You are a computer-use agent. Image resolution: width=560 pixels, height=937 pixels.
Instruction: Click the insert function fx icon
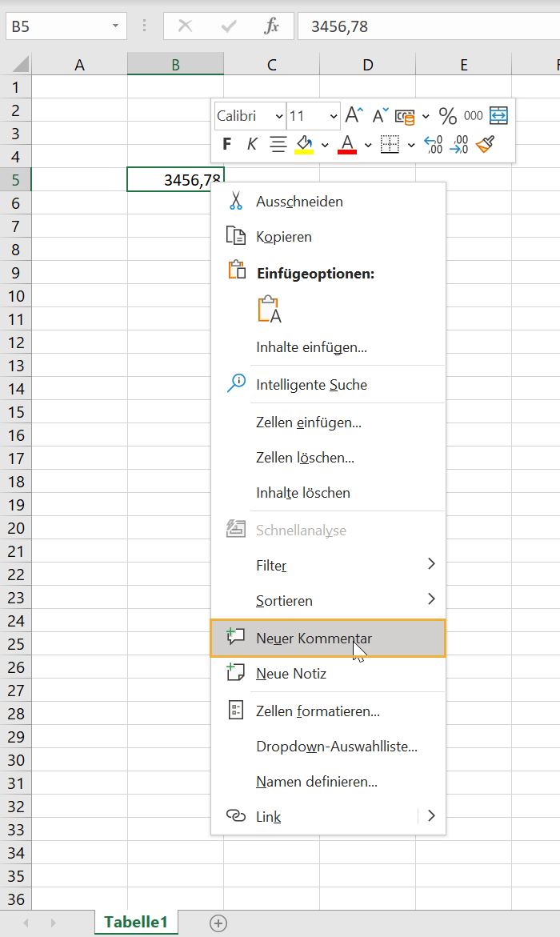click(271, 26)
